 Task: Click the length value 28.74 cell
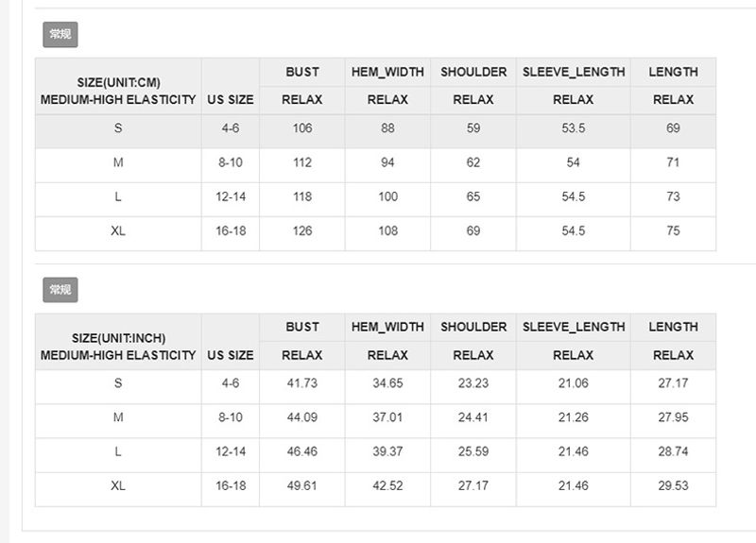[673, 451]
